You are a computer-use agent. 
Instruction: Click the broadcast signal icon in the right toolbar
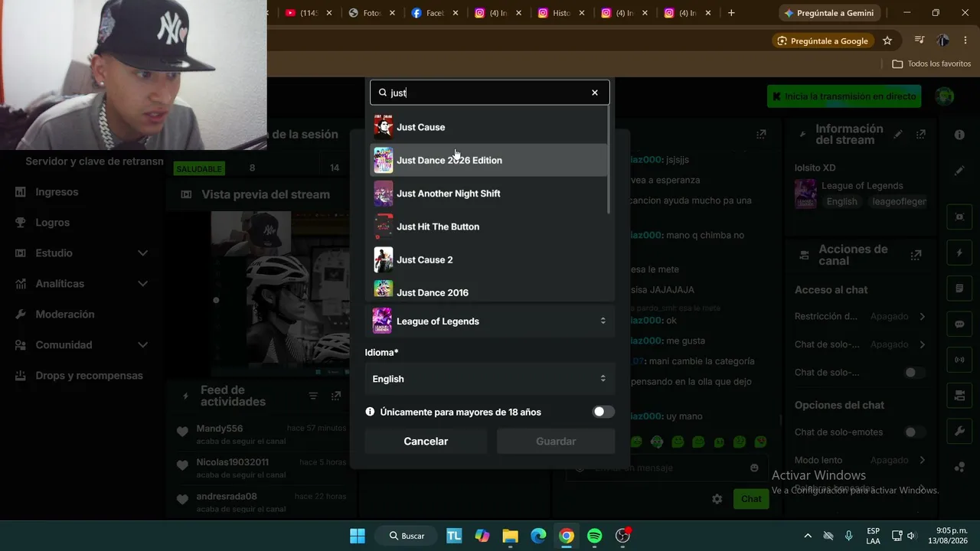pos(959,359)
